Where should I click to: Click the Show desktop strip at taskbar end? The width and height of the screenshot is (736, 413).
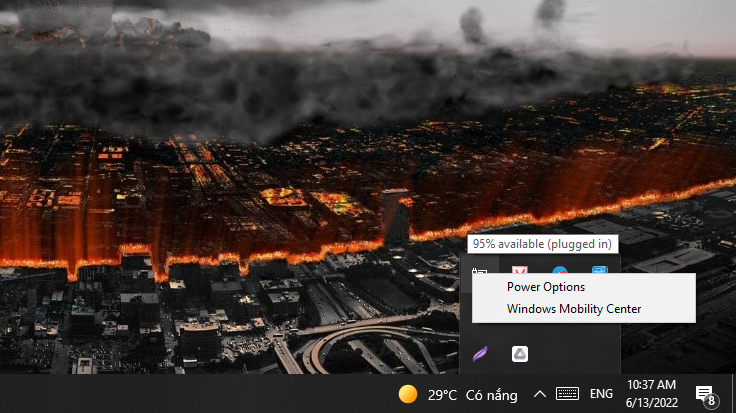733,394
